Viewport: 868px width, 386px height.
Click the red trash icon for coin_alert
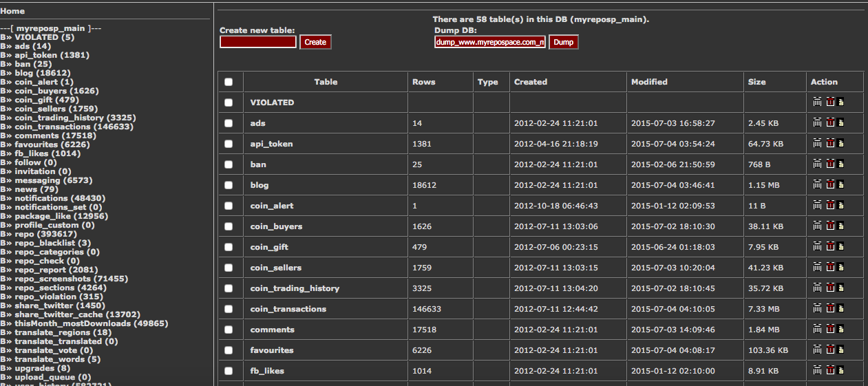coord(830,205)
